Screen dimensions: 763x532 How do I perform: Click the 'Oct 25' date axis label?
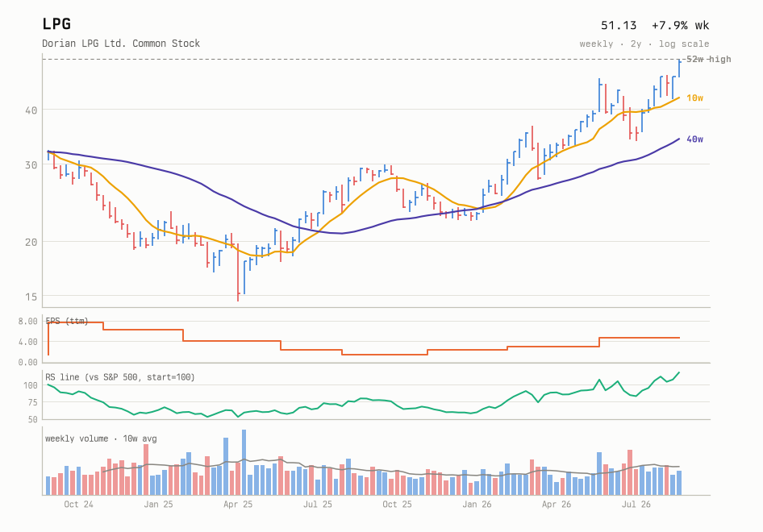pos(397,505)
